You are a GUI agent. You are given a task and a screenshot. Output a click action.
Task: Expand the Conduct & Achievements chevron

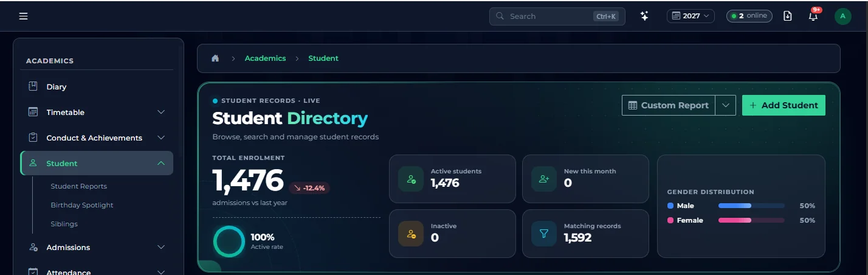click(x=161, y=137)
